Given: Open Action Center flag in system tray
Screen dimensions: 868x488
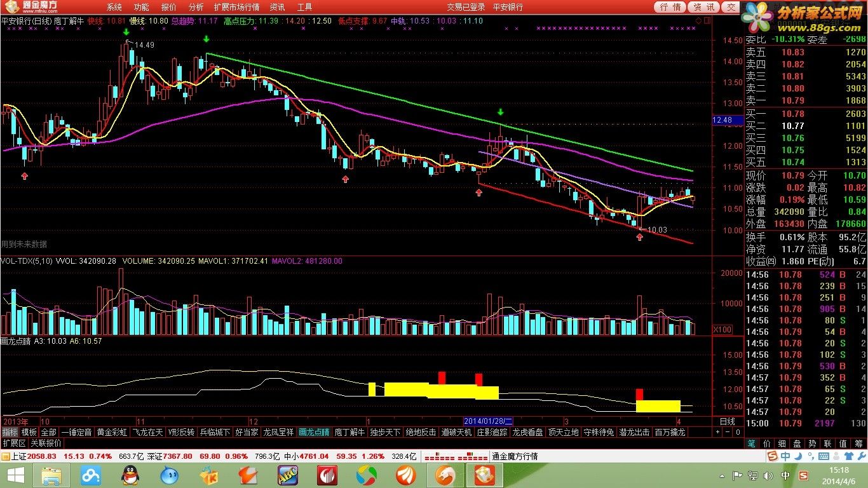Looking at the screenshot, I should (x=737, y=475).
